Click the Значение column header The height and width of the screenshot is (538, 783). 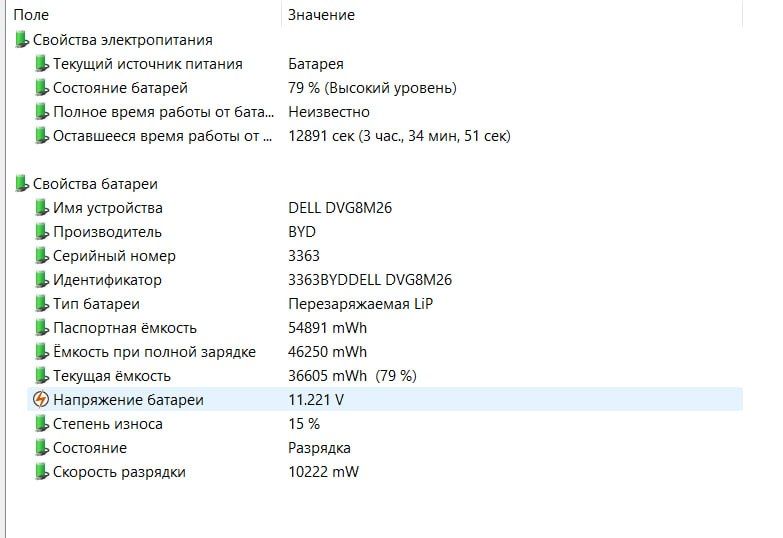[321, 15]
